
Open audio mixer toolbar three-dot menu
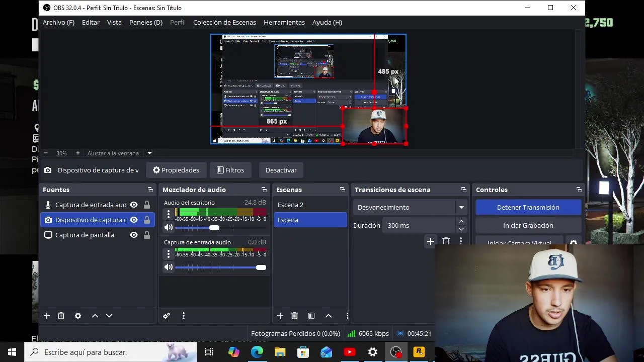point(184,316)
